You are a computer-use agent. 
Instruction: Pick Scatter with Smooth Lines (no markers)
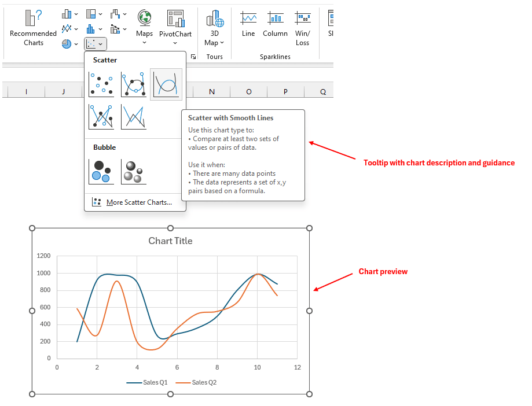coord(166,85)
